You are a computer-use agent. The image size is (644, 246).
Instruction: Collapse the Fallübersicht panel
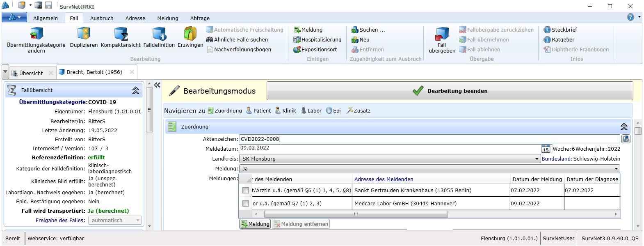[135, 90]
